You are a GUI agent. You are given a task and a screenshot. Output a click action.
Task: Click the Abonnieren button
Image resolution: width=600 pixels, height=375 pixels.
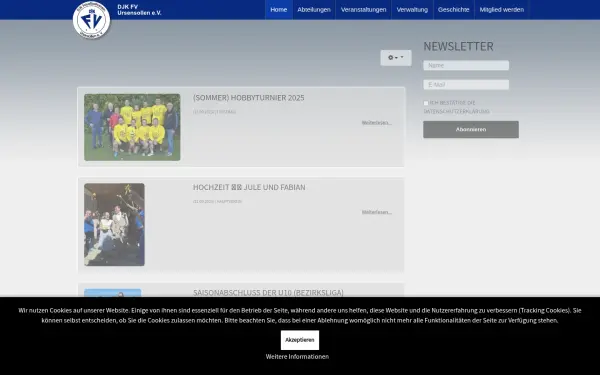[x=471, y=129]
